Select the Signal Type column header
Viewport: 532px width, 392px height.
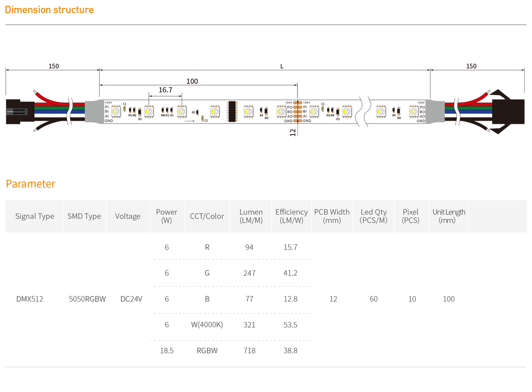pos(35,216)
